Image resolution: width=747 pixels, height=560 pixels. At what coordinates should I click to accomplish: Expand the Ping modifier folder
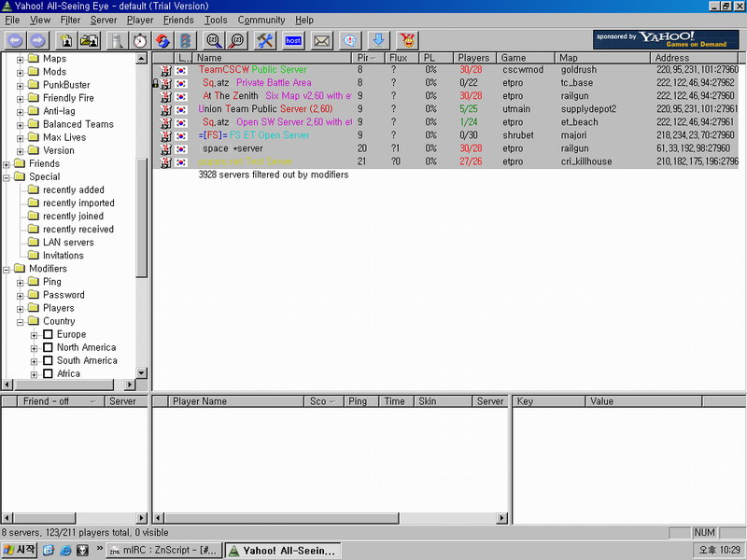pyautogui.click(x=21, y=282)
